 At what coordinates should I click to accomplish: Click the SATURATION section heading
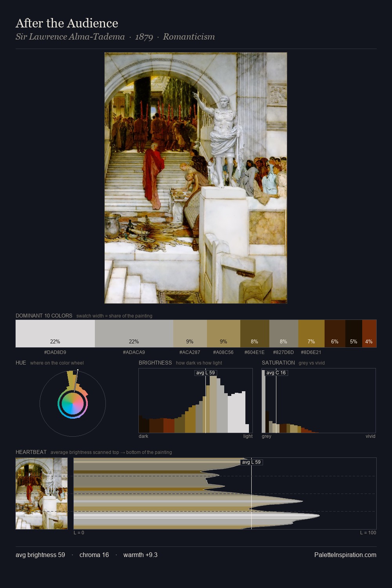point(278,363)
